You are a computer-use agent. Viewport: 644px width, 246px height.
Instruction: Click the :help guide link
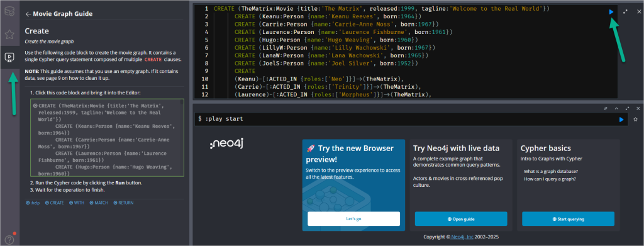point(33,203)
